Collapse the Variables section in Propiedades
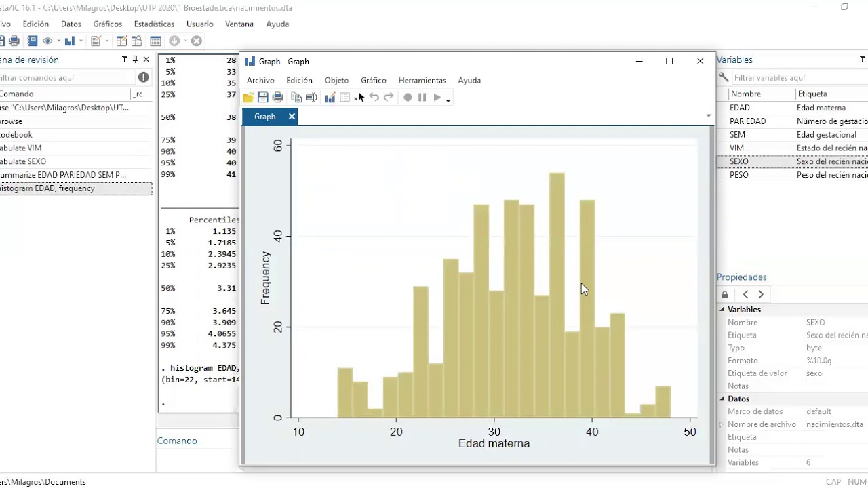Viewport: 868px width, 488px height. click(722, 310)
